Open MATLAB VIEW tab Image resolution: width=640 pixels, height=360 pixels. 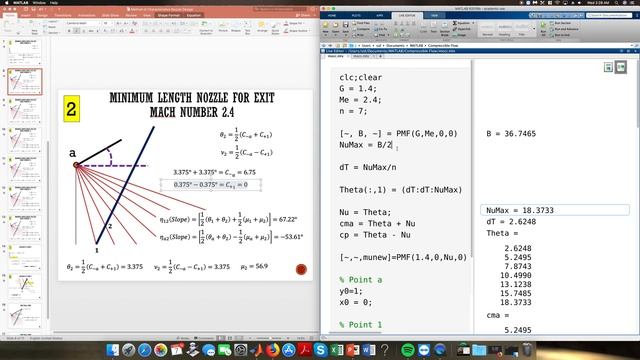click(x=434, y=16)
